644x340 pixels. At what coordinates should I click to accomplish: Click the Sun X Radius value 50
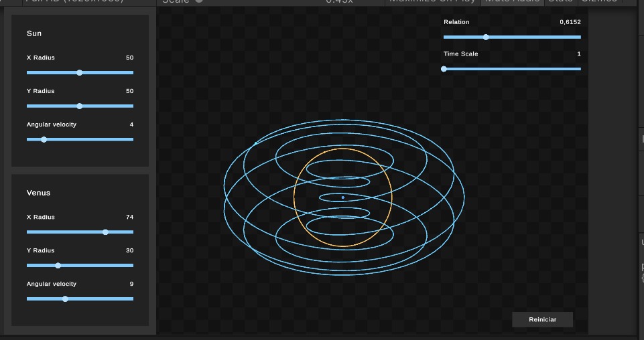click(x=130, y=58)
